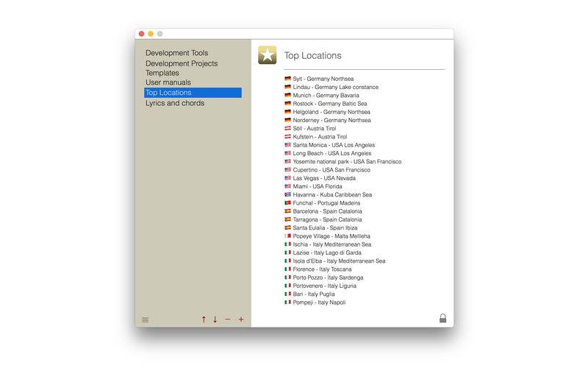Viewport: 588px width, 368px height.
Task: Click the Spanish flag beside Barcelona
Action: coord(287,210)
